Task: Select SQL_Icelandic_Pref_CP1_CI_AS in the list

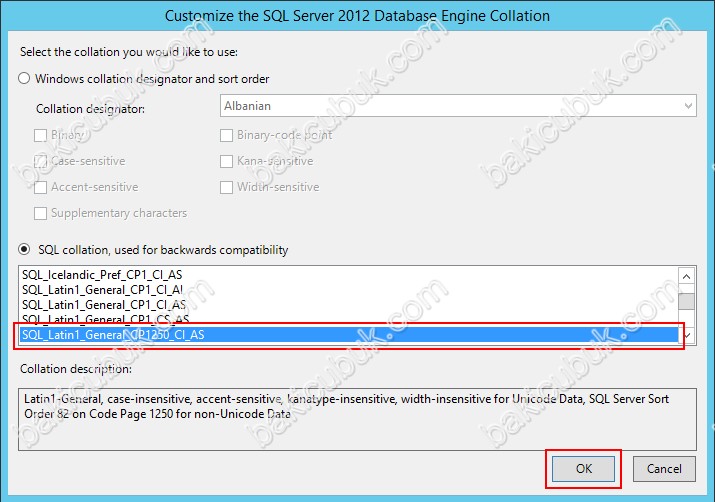Action: (349, 274)
